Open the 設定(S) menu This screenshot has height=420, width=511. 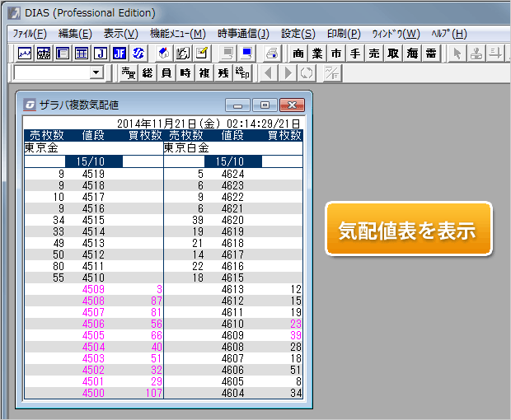[x=298, y=34]
